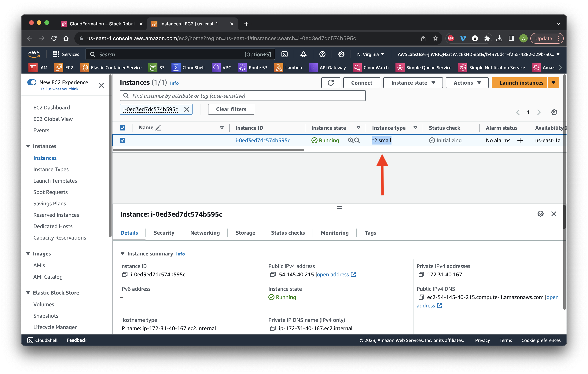Open the VPC service shortcut
Viewport: 588px width, 374px height.
coord(222,68)
